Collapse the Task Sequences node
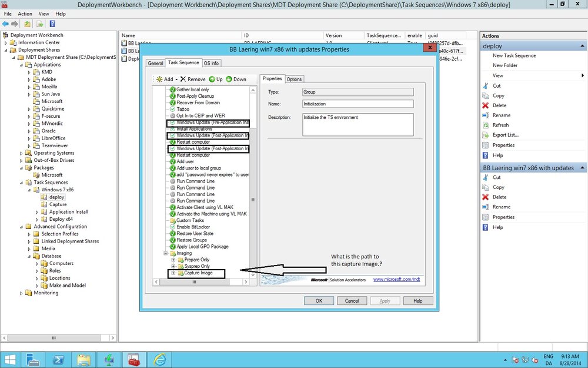 [21, 183]
